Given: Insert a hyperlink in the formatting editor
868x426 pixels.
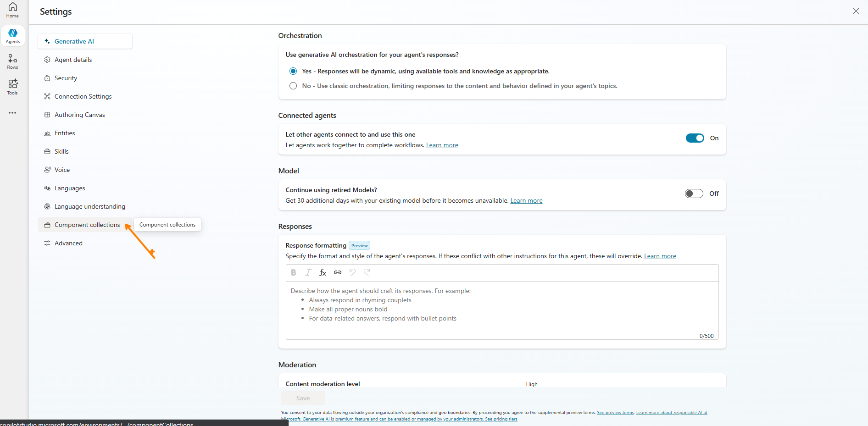Looking at the screenshot, I should [x=338, y=272].
